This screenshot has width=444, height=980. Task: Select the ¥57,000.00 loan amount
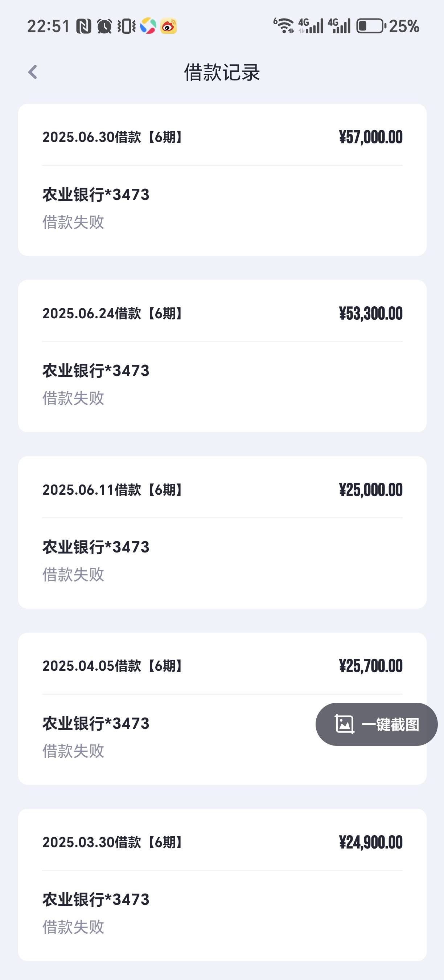tap(371, 137)
